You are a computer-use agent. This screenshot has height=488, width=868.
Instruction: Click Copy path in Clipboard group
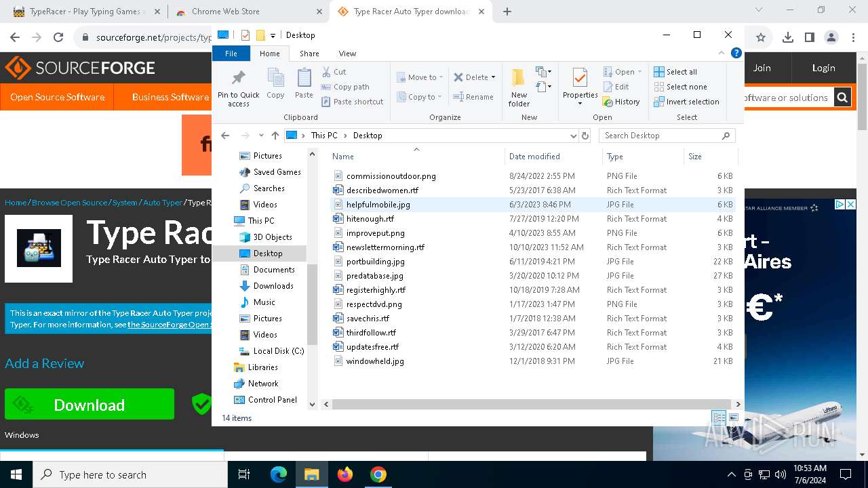345,87
